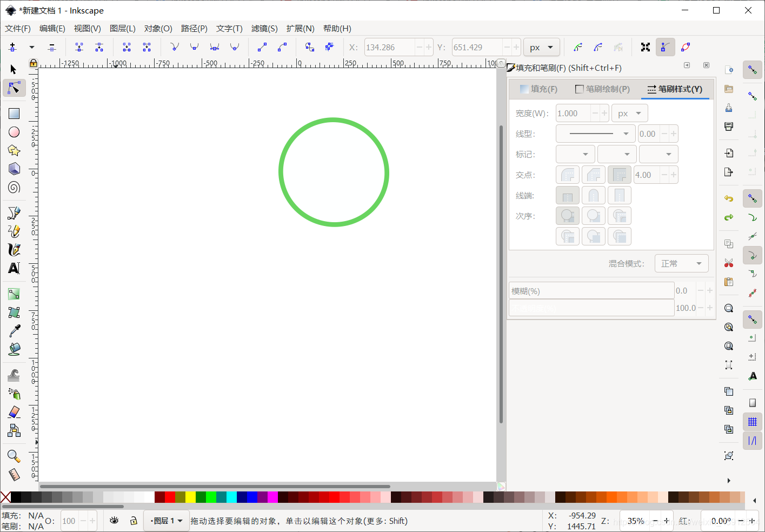Select the Node editing tool
The height and width of the screenshot is (532, 765).
(14, 88)
